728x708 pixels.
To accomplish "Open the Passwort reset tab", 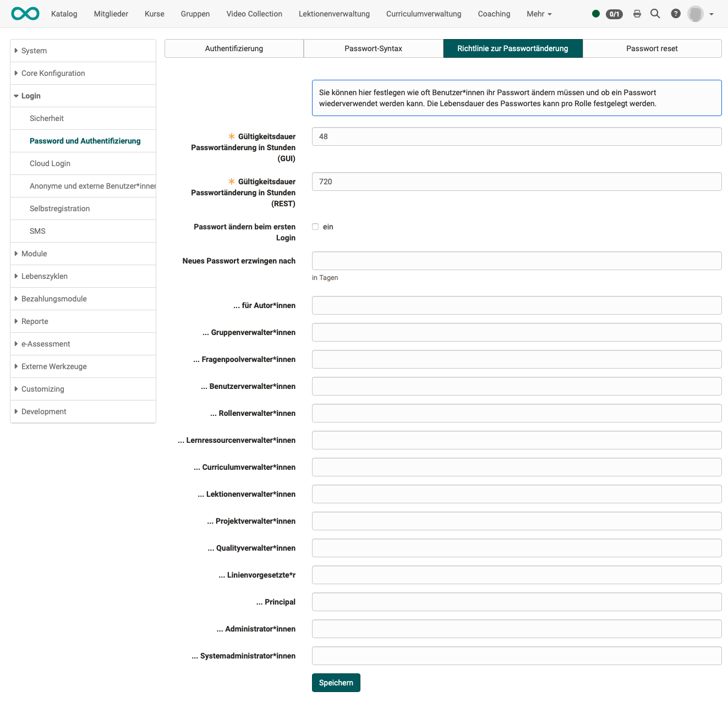I will [x=652, y=48].
